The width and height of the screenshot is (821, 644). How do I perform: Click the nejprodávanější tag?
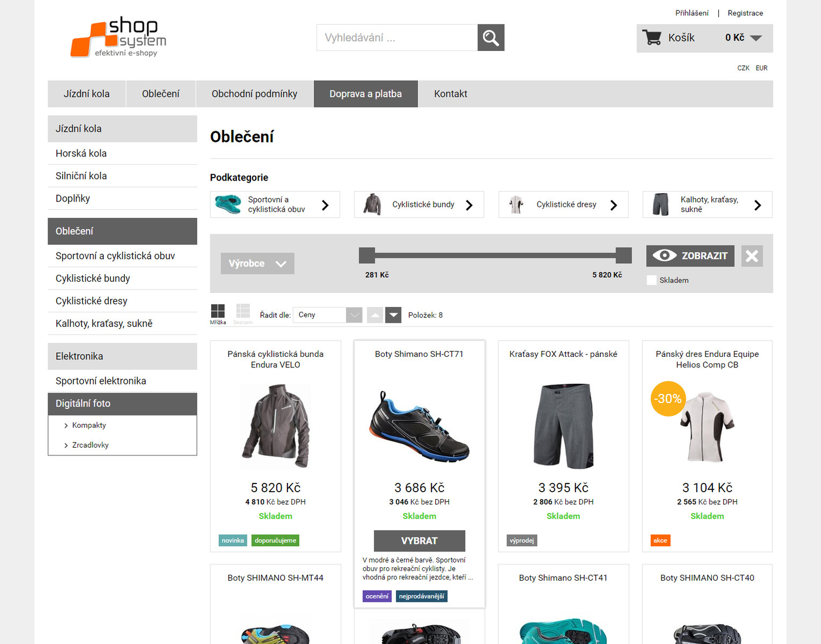coord(422,596)
